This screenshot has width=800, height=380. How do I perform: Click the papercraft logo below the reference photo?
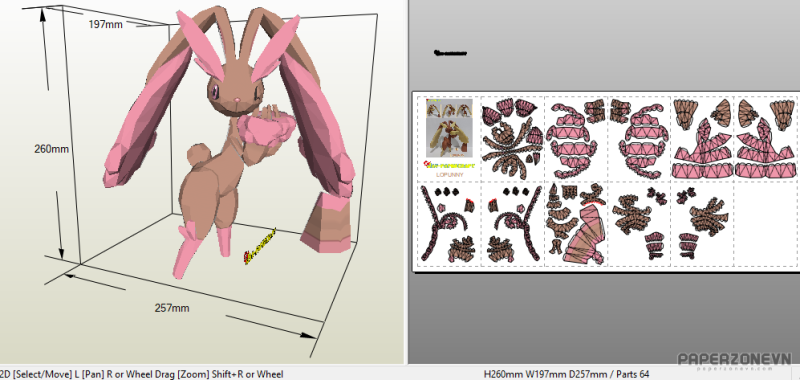pos(449,165)
